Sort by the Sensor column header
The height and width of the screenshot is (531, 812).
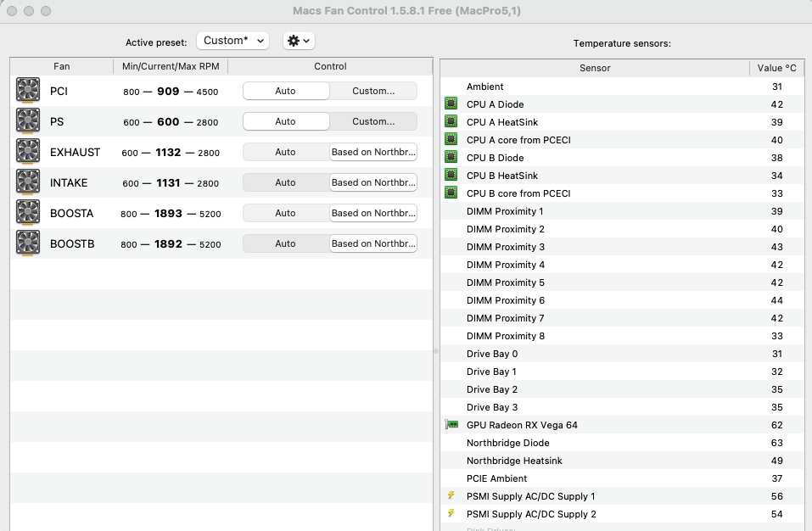[x=595, y=68]
